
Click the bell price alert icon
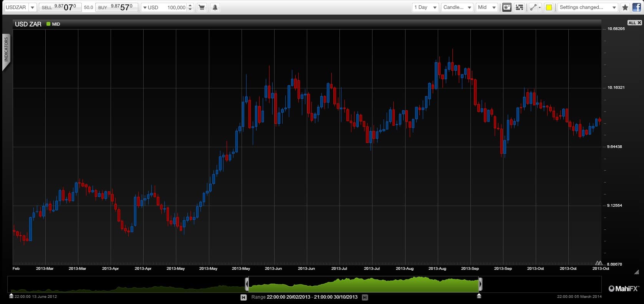[x=215, y=7]
